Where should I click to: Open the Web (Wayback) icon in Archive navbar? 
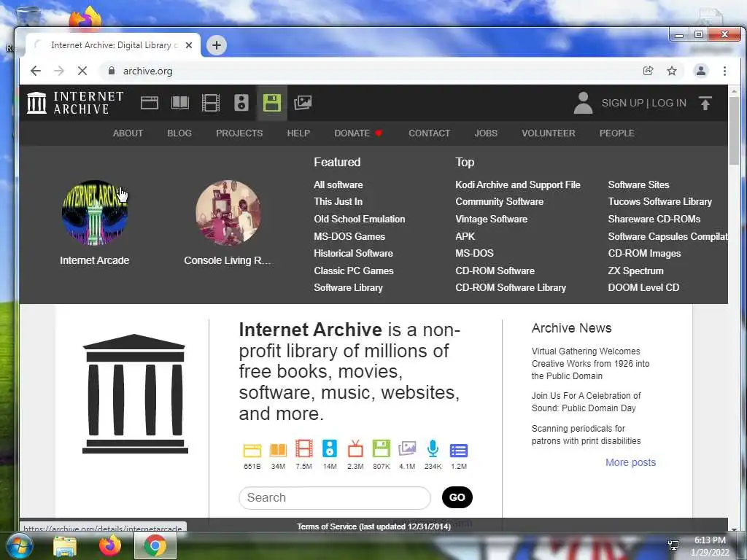(x=149, y=103)
